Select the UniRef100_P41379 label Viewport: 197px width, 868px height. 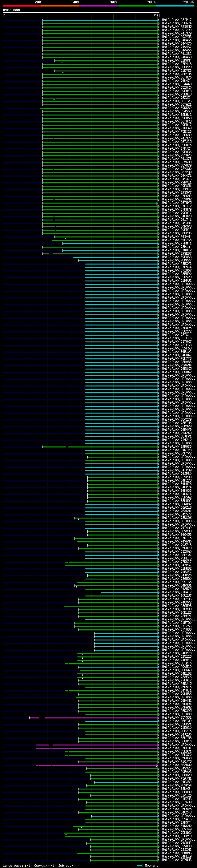point(177,33)
